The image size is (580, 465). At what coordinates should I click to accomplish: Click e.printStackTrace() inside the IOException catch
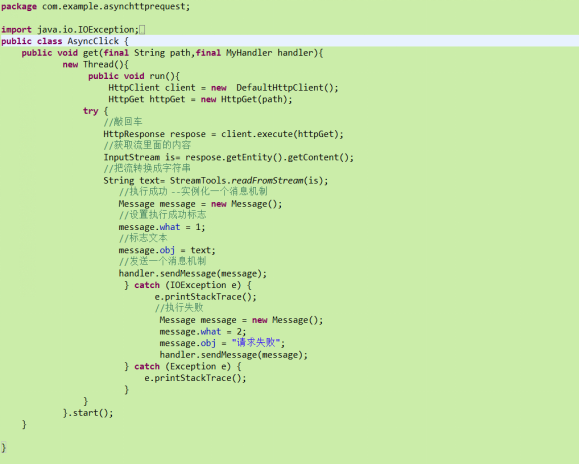coord(205,297)
